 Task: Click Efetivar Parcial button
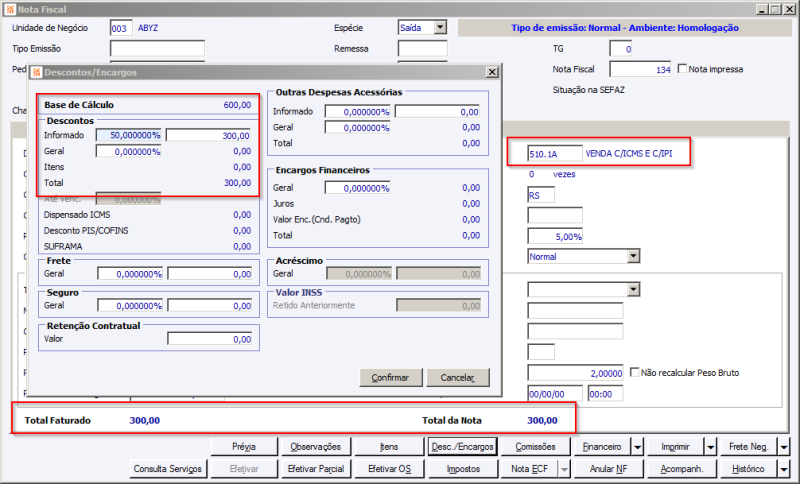(x=316, y=469)
